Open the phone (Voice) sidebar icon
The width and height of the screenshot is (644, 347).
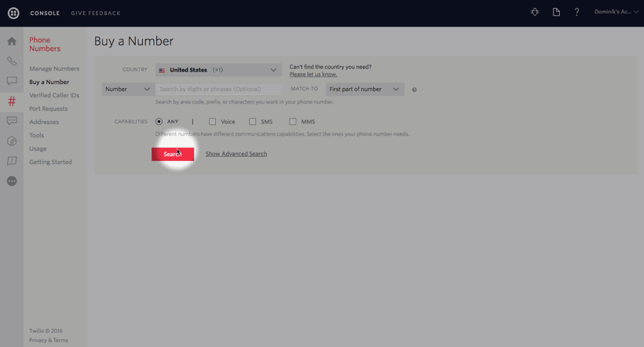click(x=12, y=61)
